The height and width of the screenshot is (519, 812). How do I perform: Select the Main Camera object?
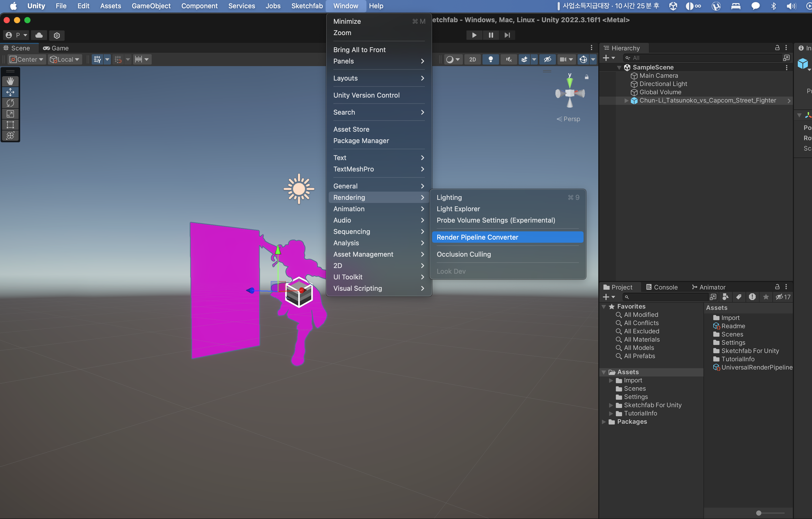point(658,75)
